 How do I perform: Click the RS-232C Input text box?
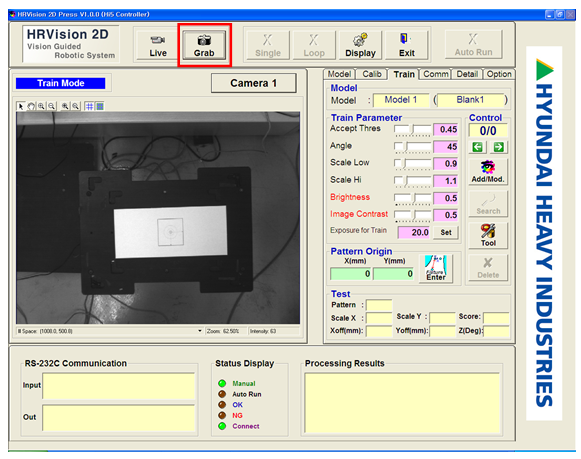[x=119, y=386]
